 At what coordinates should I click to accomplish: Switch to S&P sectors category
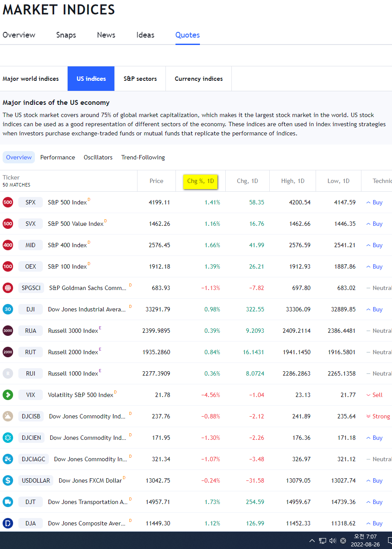coord(140,79)
